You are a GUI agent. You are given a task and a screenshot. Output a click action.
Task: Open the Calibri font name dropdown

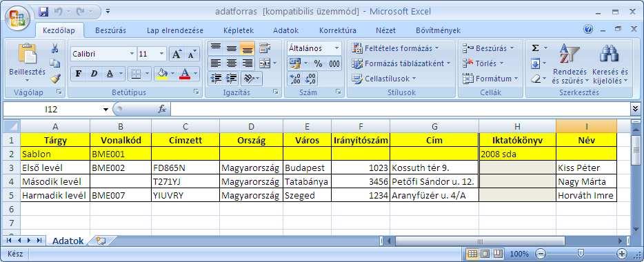coord(132,54)
